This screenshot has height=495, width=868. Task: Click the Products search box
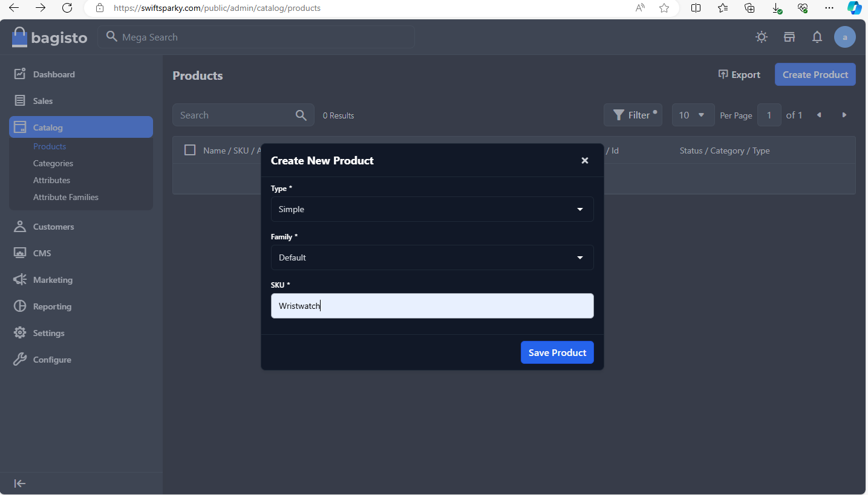[x=243, y=115]
